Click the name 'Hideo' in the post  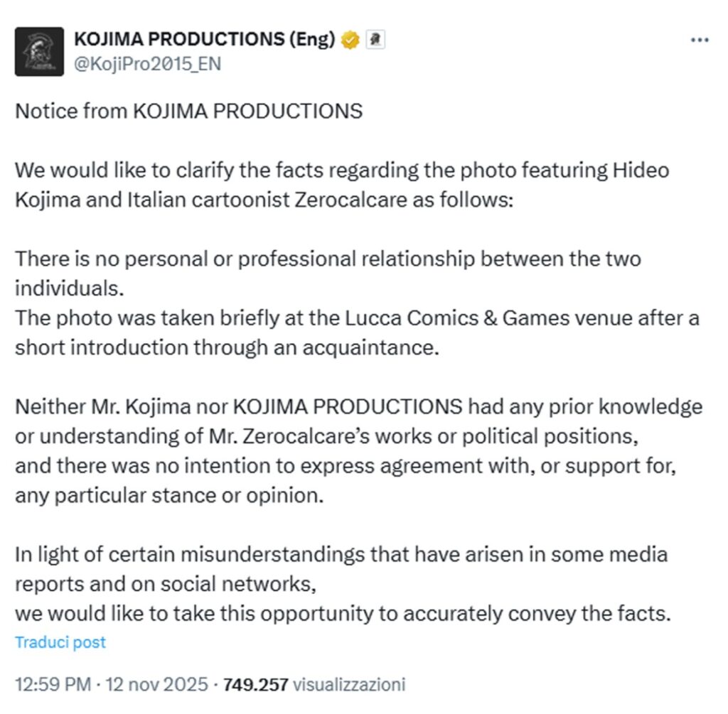click(641, 171)
